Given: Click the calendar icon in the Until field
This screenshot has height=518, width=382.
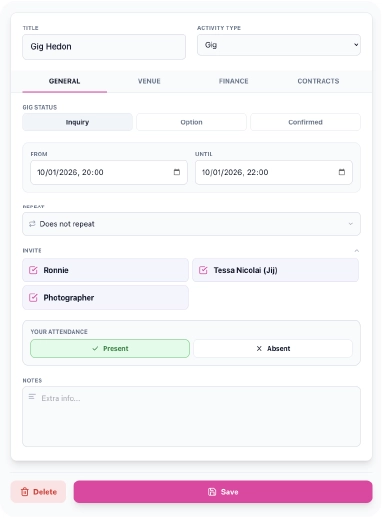Looking at the screenshot, I should point(342,172).
